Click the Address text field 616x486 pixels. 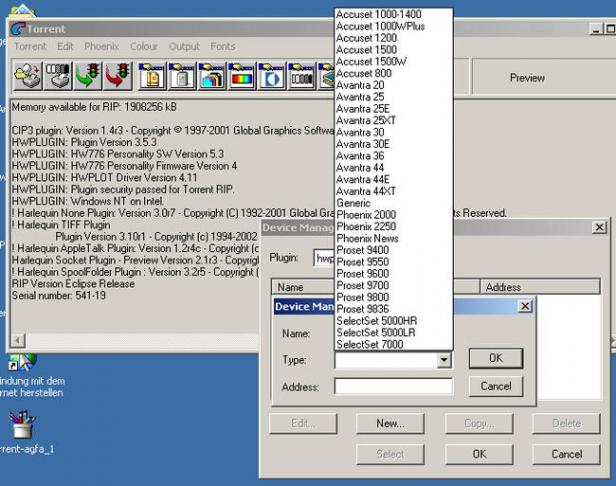coord(393,386)
